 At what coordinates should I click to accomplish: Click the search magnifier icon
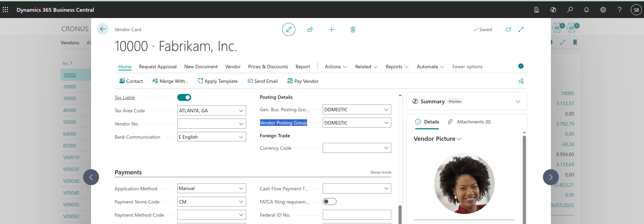pos(570,10)
